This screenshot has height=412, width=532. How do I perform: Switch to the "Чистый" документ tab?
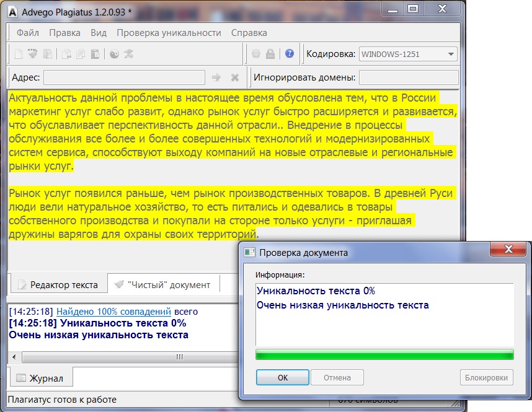point(161,285)
